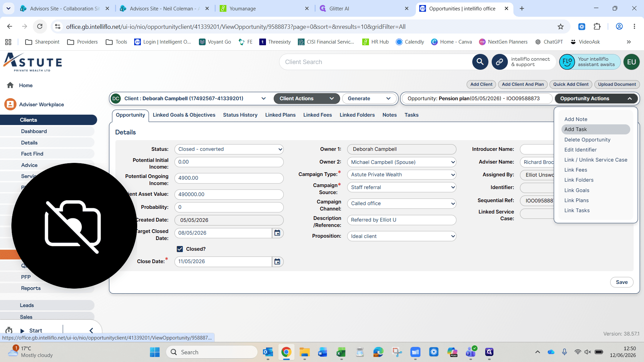The height and width of the screenshot is (362, 644).
Task: Open the Status dropdown
Action: (x=229, y=149)
